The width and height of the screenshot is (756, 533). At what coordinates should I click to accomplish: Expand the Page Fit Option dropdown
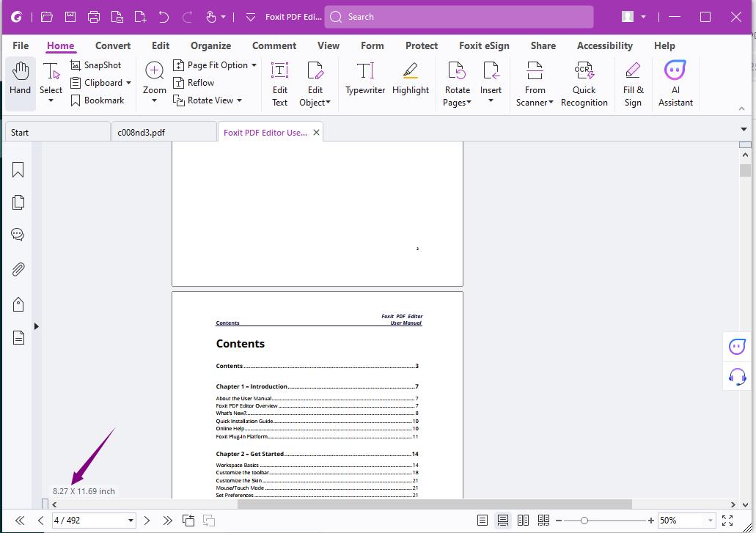(254, 65)
